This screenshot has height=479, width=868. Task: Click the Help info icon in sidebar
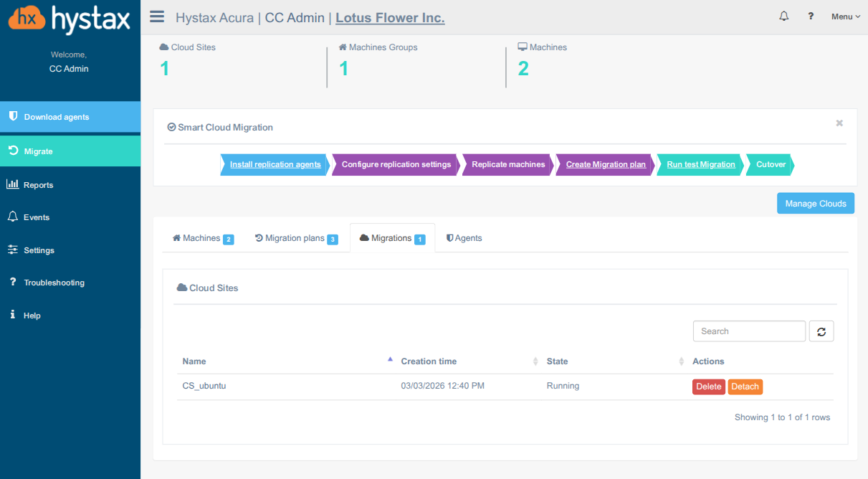click(x=12, y=315)
